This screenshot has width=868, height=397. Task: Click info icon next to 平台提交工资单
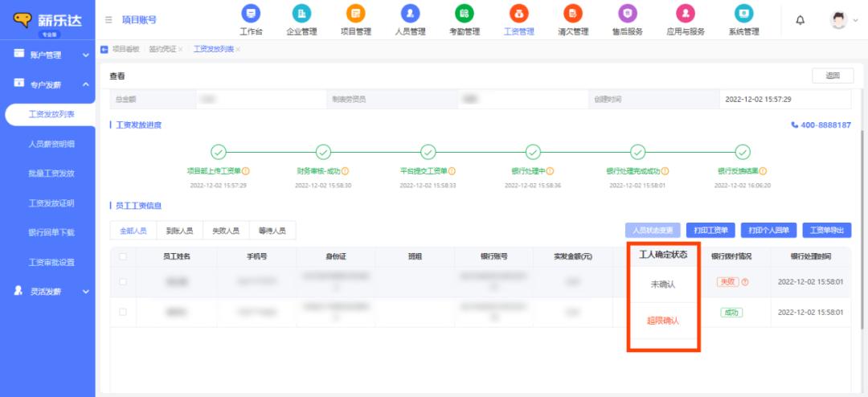click(x=452, y=172)
